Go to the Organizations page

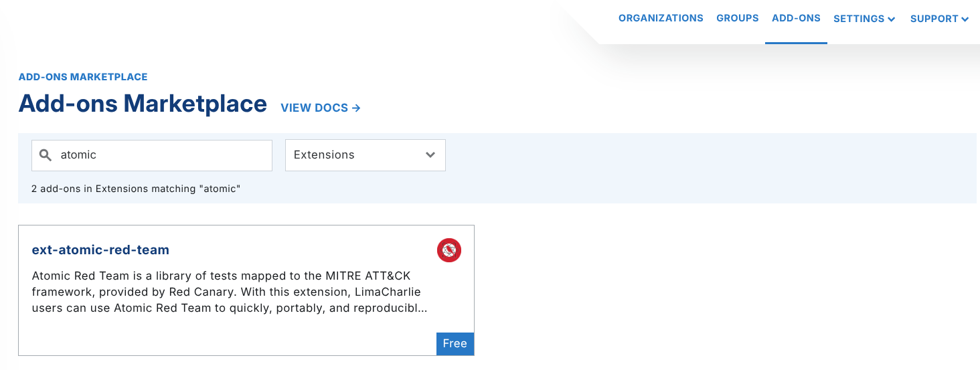pyautogui.click(x=661, y=18)
